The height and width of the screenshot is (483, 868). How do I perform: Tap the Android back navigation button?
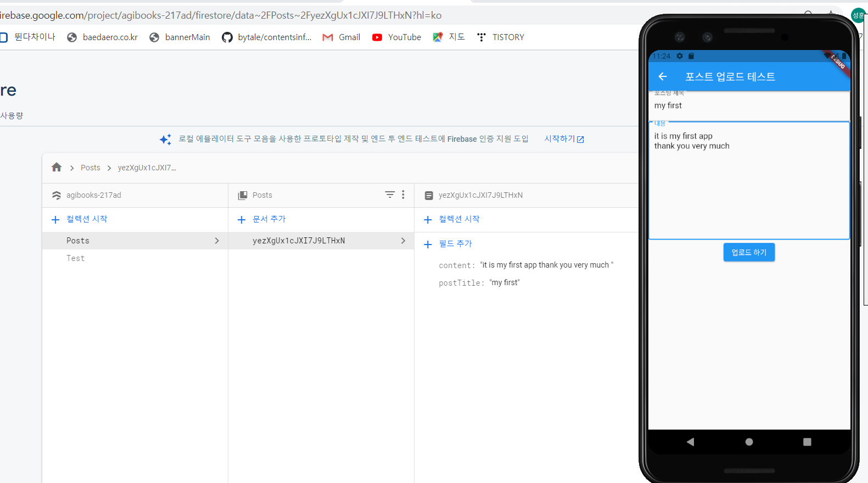(x=691, y=442)
